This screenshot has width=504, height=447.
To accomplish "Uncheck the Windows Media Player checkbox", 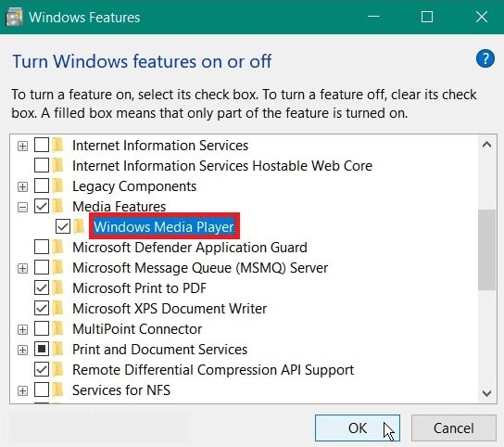I will (x=63, y=226).
